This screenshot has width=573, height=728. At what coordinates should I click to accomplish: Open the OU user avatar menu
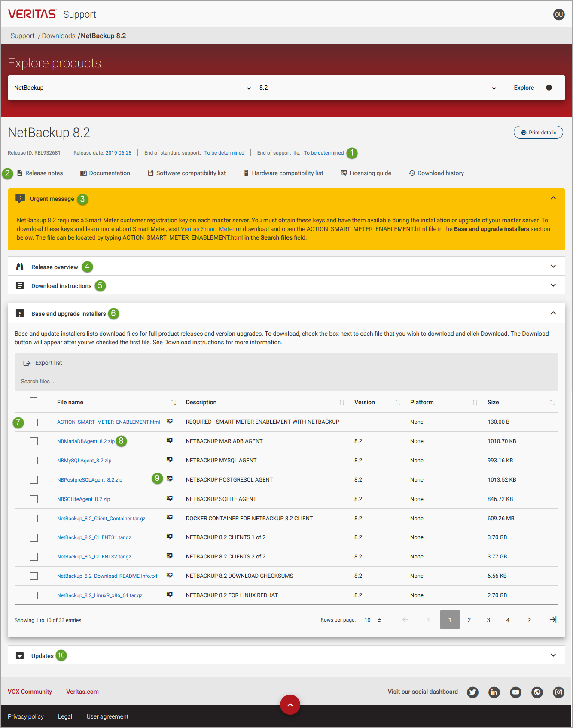point(558,15)
